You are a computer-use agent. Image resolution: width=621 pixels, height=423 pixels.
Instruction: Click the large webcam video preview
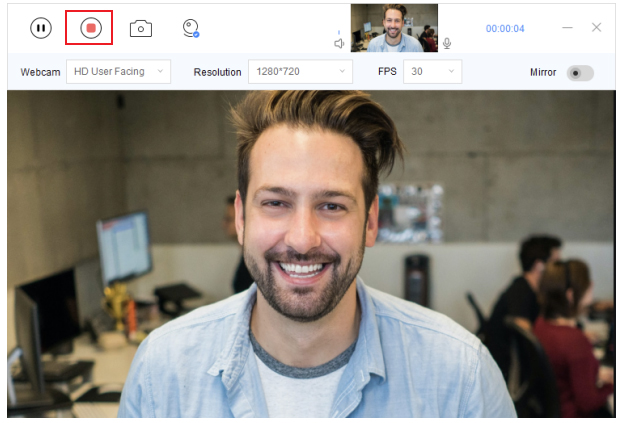click(311, 254)
